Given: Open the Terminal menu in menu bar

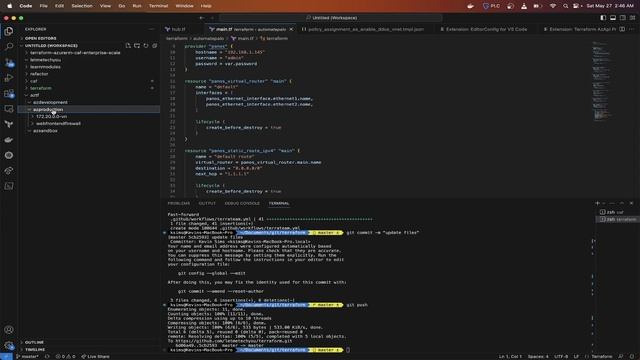Looking at the screenshot, I should (158, 6).
